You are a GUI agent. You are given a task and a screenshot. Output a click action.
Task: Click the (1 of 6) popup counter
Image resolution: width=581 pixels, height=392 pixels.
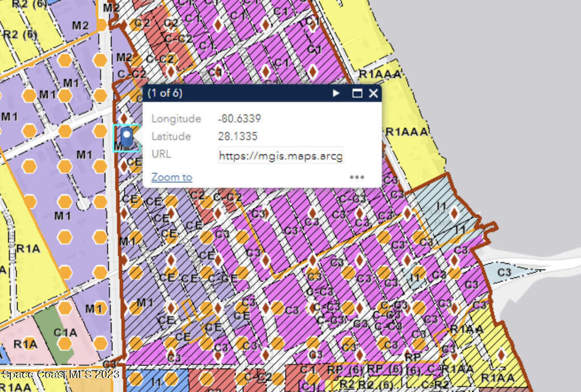(165, 93)
